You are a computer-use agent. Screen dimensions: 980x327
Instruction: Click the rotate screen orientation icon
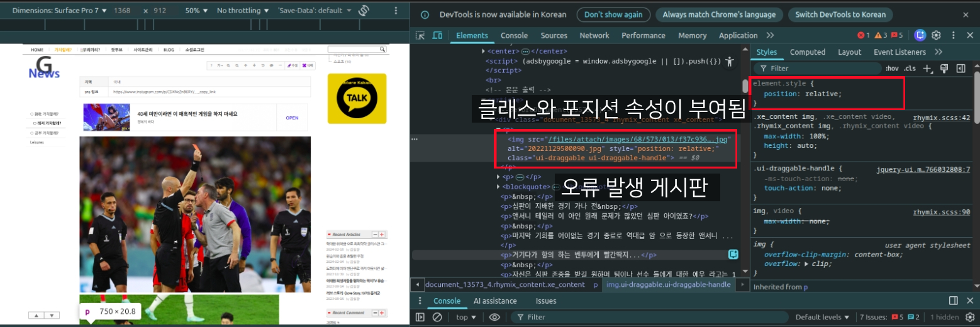364,11
